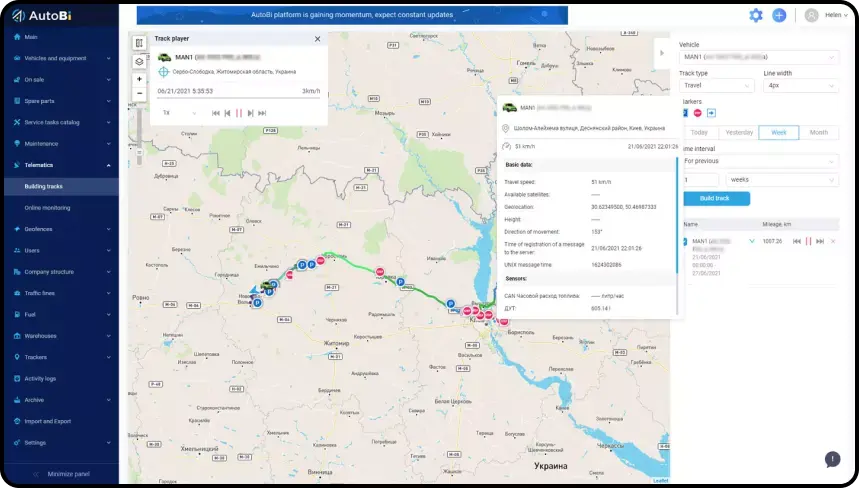859x488 pixels.
Task: Select the map measure ruler tool
Action: pos(139,43)
